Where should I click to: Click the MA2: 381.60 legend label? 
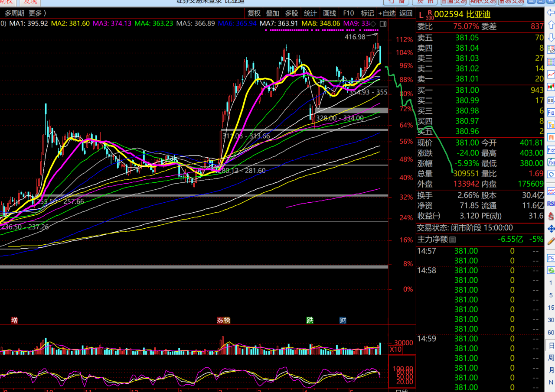click(71, 23)
